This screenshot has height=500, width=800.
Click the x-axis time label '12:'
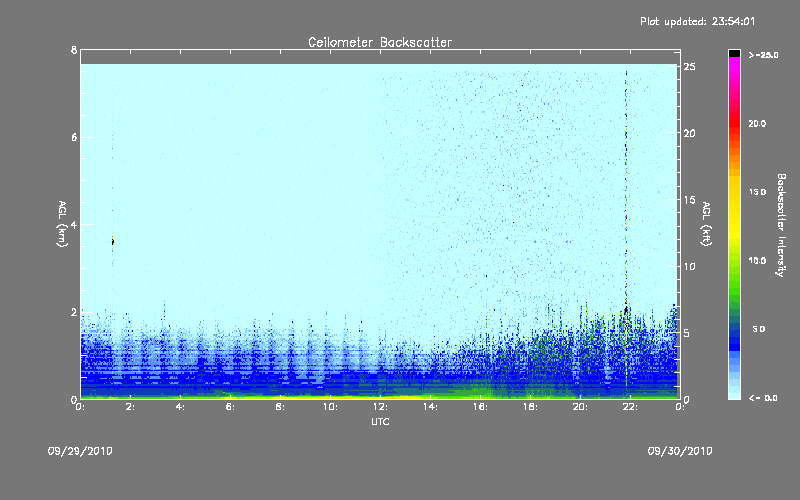click(x=380, y=407)
